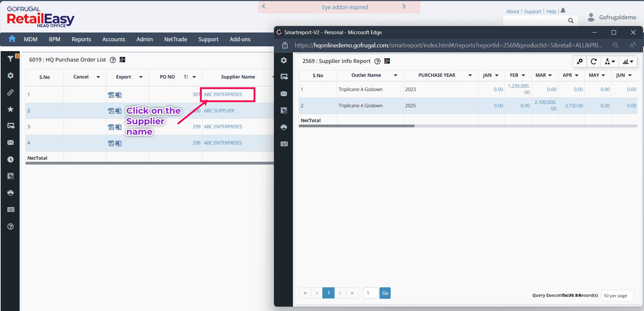Click the keyboard icon in Smartreport sidebar
The image size is (644, 311).
click(x=284, y=144)
